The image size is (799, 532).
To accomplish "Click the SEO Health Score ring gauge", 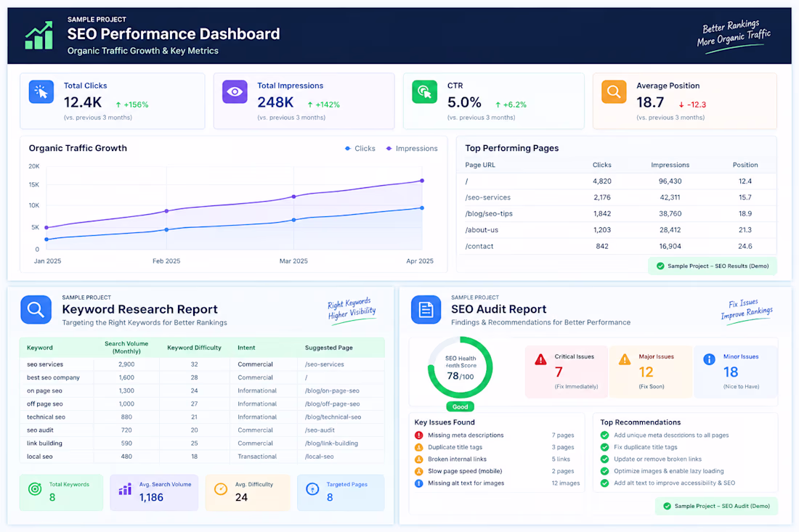I will point(460,367).
